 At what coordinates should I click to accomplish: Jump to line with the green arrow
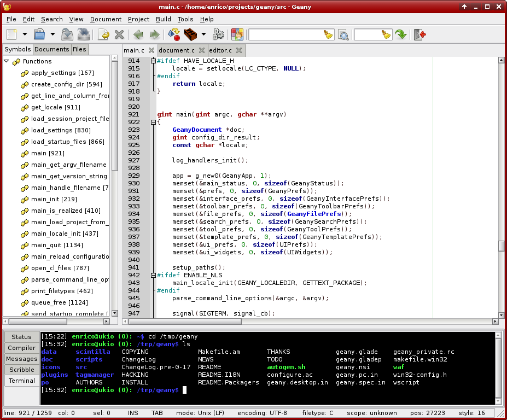[401, 34]
